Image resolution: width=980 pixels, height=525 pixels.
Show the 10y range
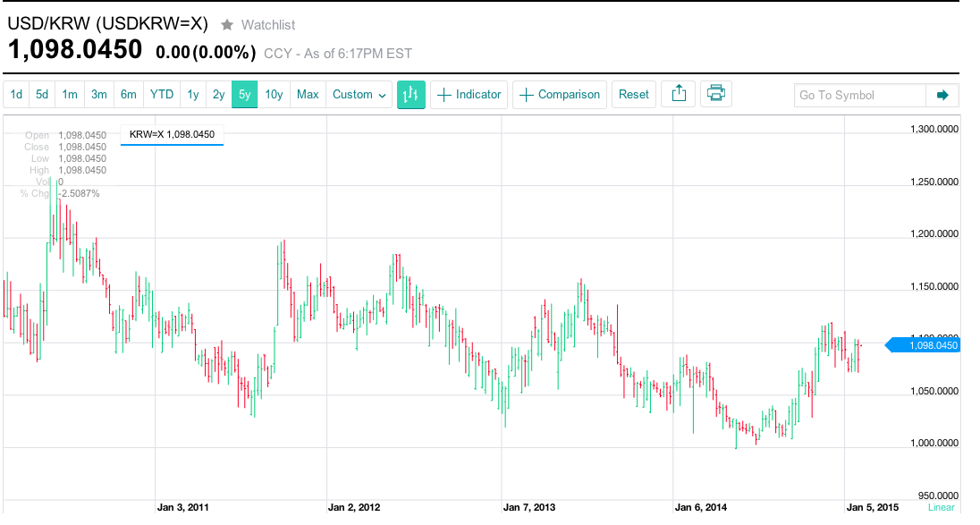click(x=274, y=95)
